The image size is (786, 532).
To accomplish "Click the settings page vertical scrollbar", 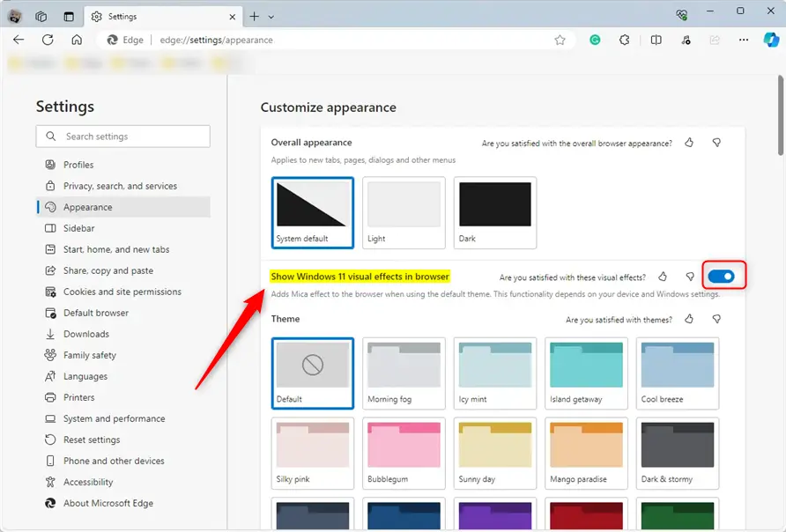I will tap(781, 115).
